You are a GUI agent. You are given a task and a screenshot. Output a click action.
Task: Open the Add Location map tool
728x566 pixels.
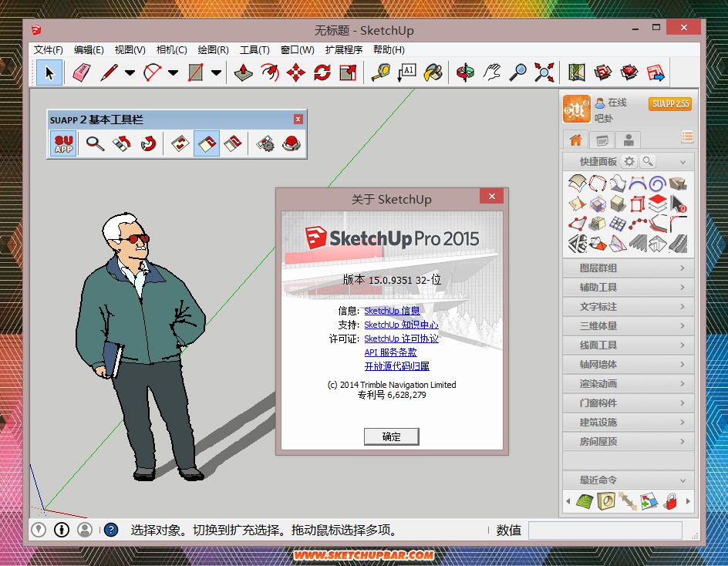coord(576,72)
